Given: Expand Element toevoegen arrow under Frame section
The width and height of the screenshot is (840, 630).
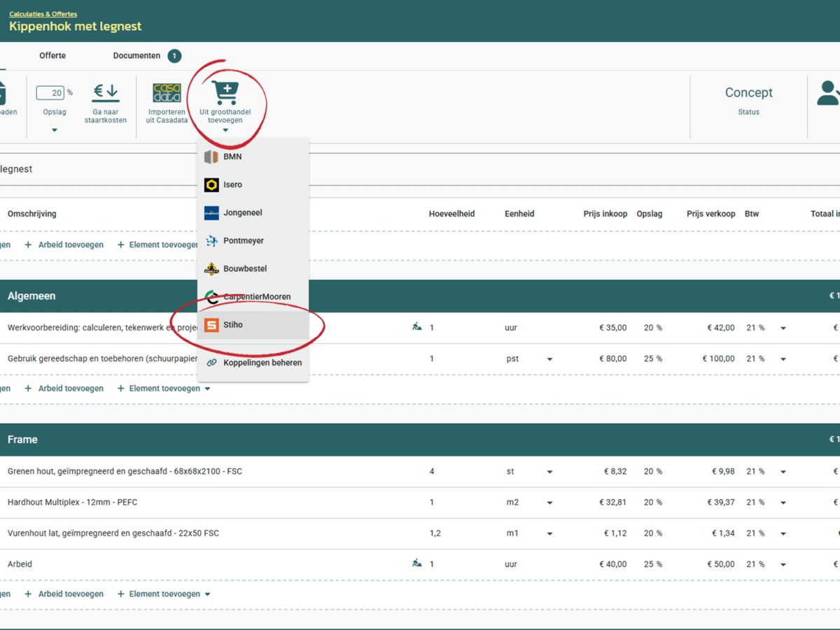Looking at the screenshot, I should pos(207,594).
